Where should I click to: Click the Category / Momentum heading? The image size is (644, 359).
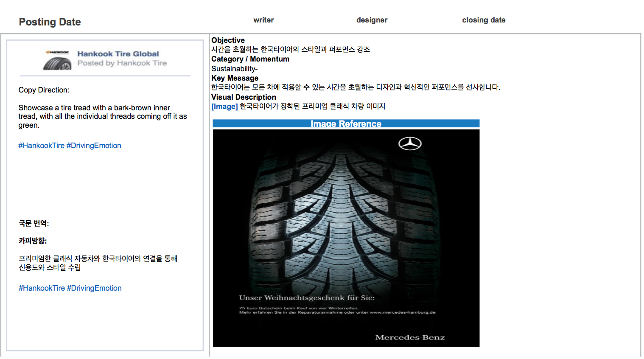click(250, 59)
